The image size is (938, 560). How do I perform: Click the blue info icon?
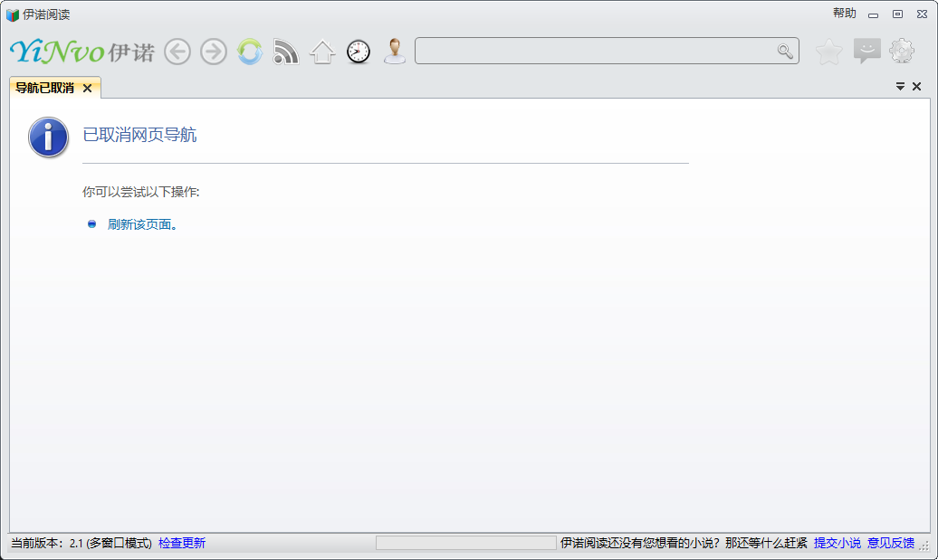(49, 137)
